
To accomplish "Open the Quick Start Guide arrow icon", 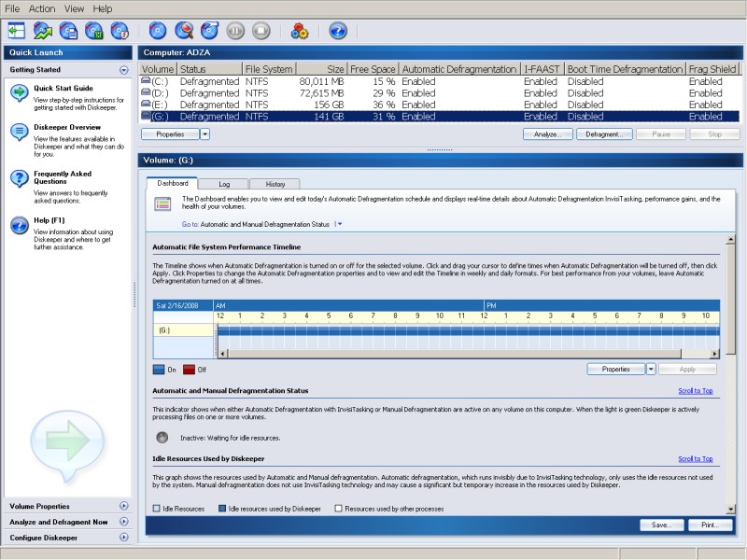I will tap(20, 92).
